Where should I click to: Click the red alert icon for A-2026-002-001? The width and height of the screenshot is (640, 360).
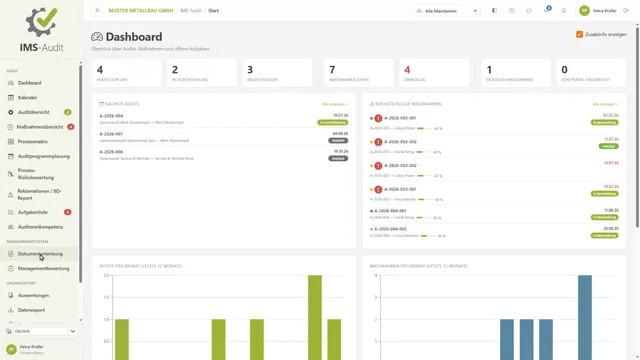378,118
